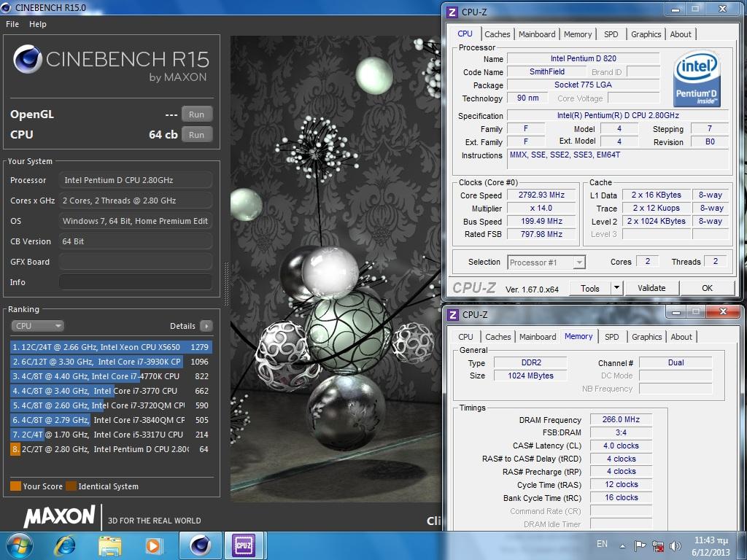Click the GFX Board field
This screenshot has height=560, width=747.
[135, 262]
